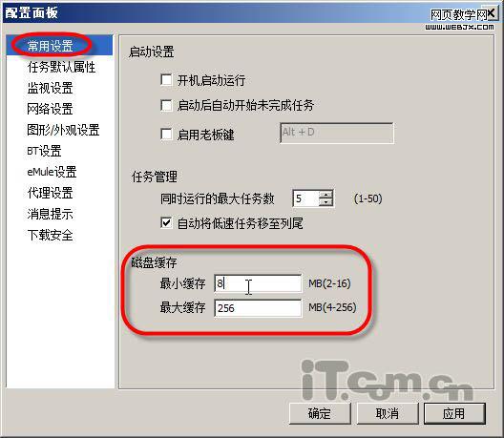Uncheck 自动将低速任务移至列尾 checkbox
This screenshot has width=504, height=438.
(x=166, y=223)
